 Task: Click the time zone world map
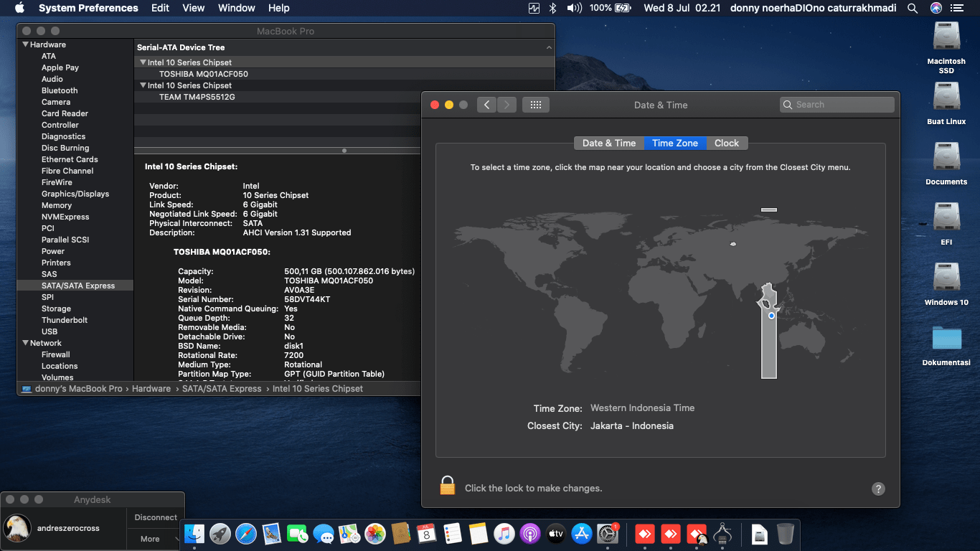pos(661,293)
